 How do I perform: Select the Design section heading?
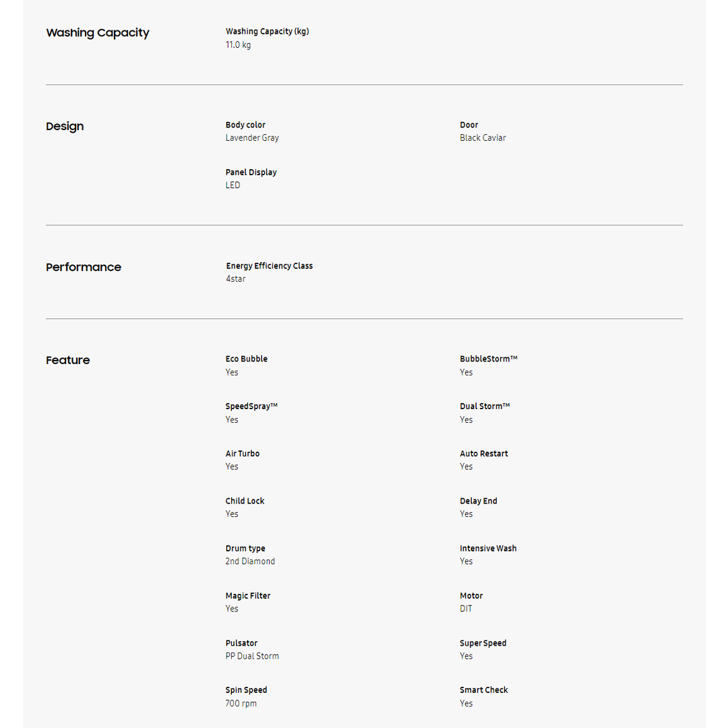click(x=65, y=127)
